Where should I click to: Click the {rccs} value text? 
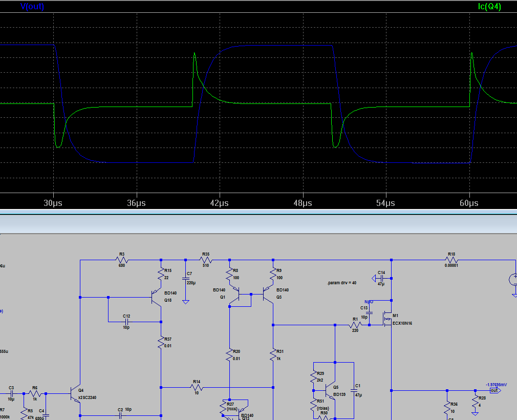pos(232,409)
